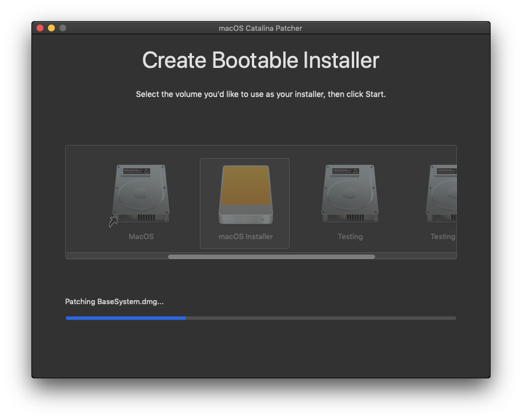
Task: Click the disabled gray zoom window button
Action: click(63, 28)
